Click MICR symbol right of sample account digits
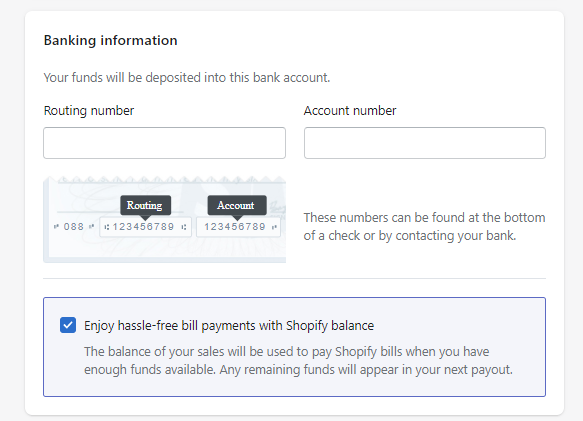583x421 pixels. [x=274, y=227]
